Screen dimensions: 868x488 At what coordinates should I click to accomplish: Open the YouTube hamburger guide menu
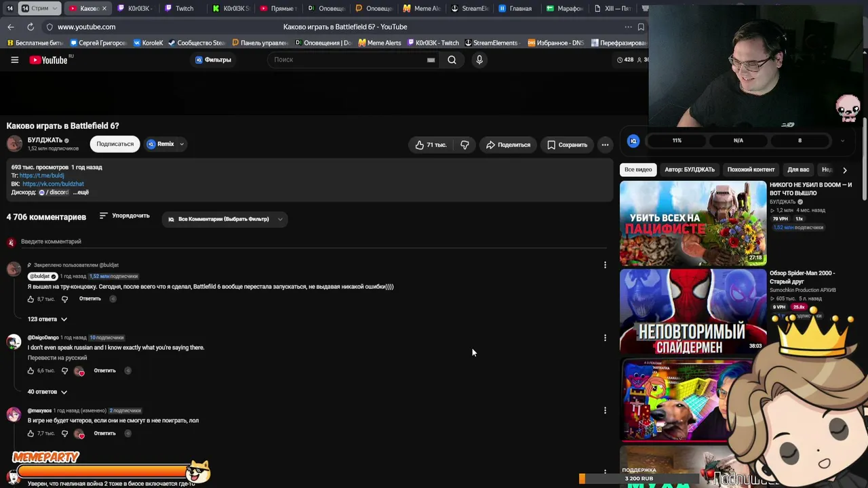pos(14,60)
